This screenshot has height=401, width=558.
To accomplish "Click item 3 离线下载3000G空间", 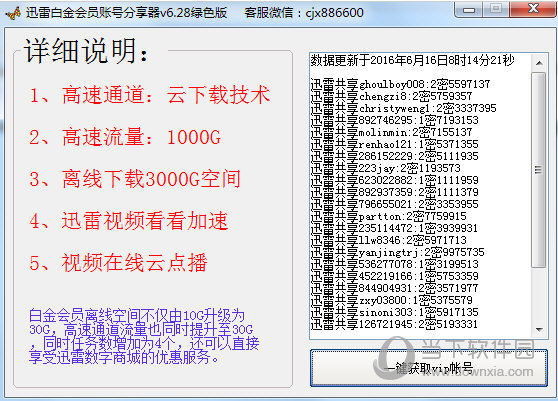I will click(135, 179).
